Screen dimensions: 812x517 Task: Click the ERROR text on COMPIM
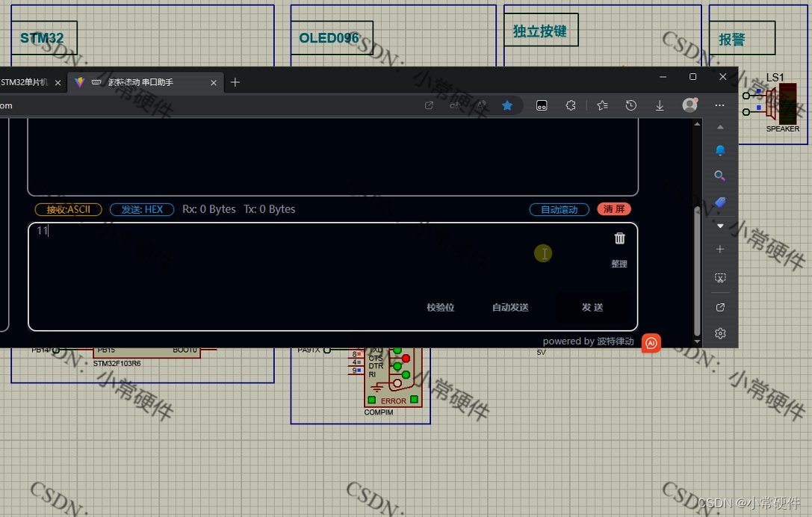click(x=394, y=401)
